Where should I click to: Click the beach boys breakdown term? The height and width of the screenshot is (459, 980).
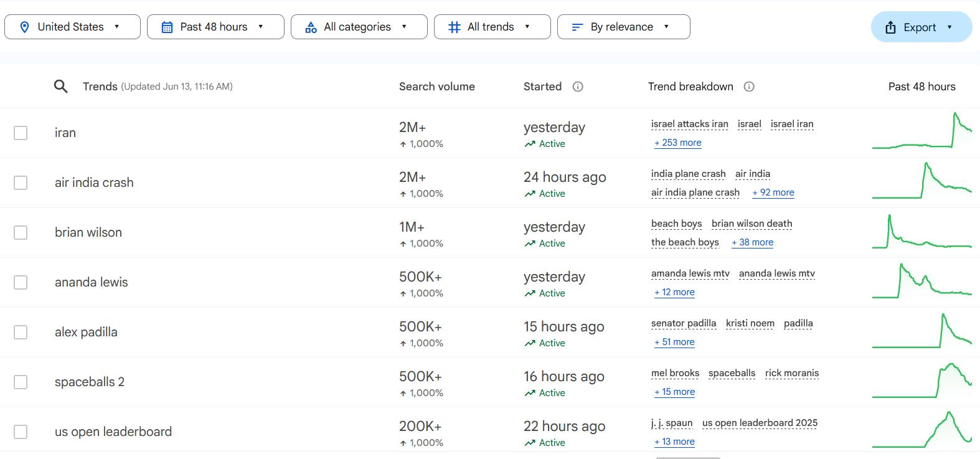pos(677,224)
